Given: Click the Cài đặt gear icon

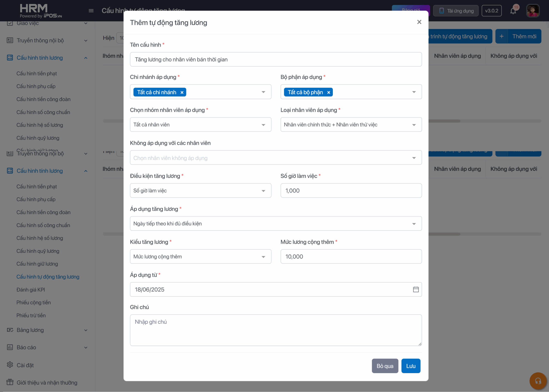Looking at the screenshot, I should pos(10,365).
